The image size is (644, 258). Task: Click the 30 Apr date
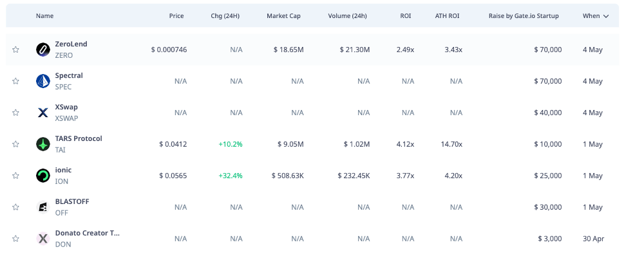point(594,238)
